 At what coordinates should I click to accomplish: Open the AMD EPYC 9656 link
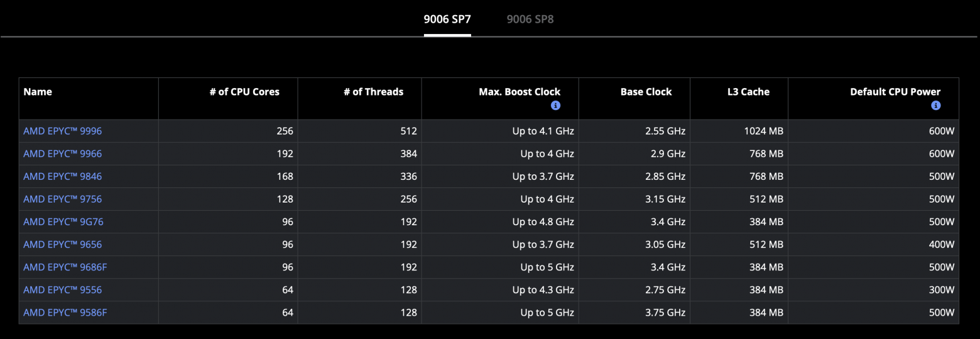coord(62,244)
